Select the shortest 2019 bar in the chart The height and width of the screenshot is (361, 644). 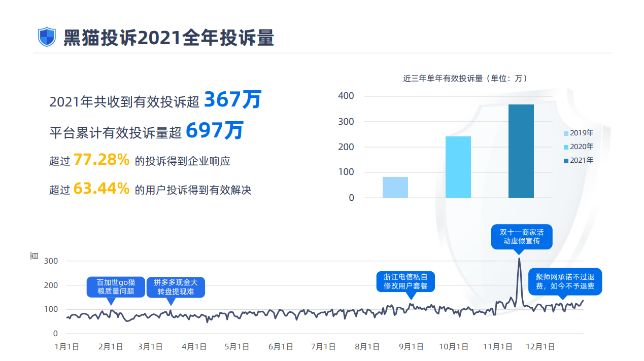click(x=395, y=187)
